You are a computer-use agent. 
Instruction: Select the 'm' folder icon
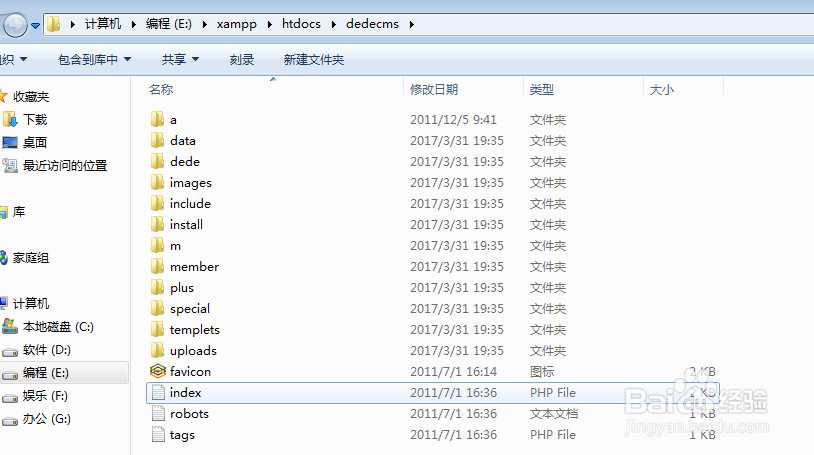[157, 245]
